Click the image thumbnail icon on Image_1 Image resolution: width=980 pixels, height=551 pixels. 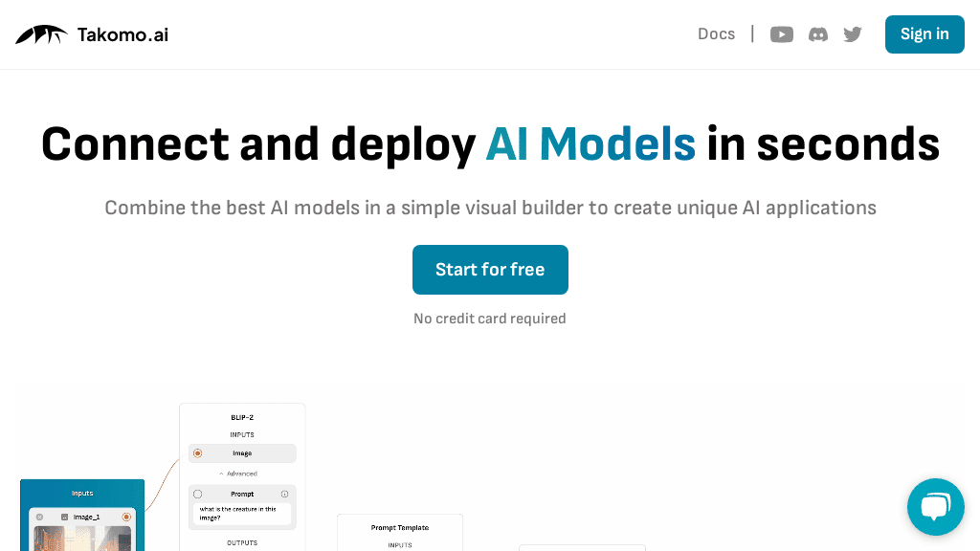(63, 518)
